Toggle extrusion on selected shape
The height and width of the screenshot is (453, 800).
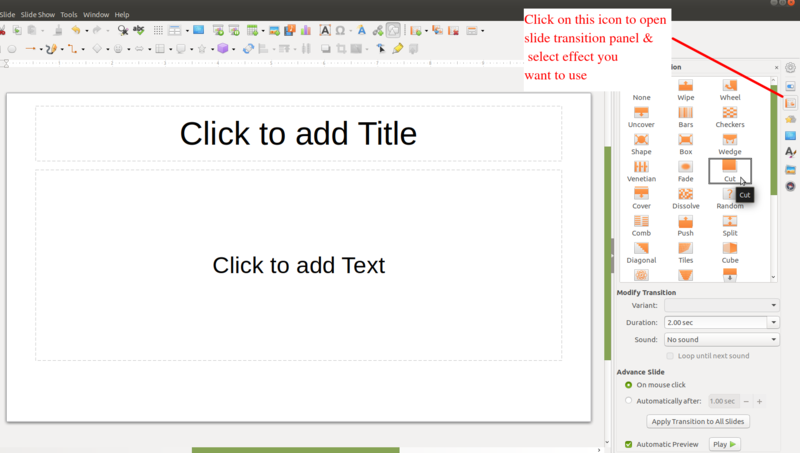point(414,48)
